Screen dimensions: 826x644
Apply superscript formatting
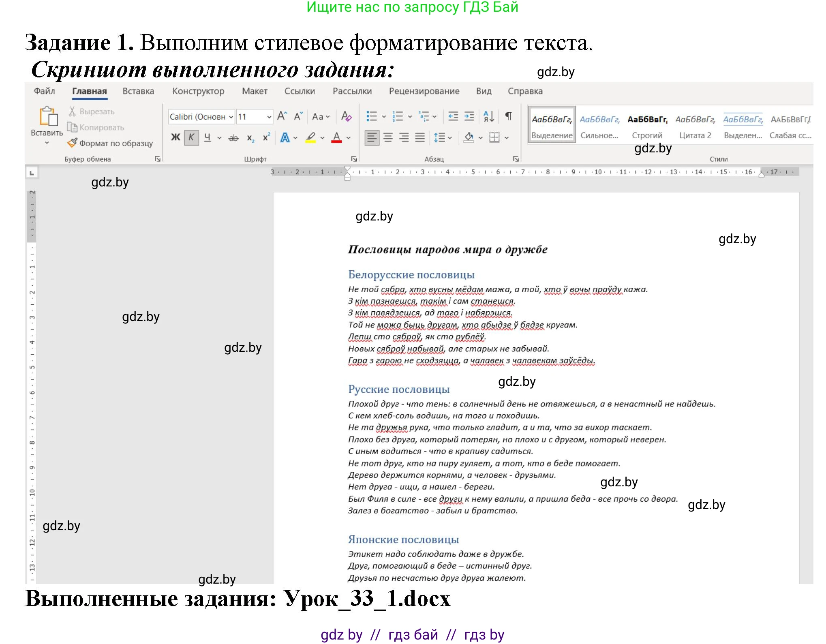click(x=265, y=137)
